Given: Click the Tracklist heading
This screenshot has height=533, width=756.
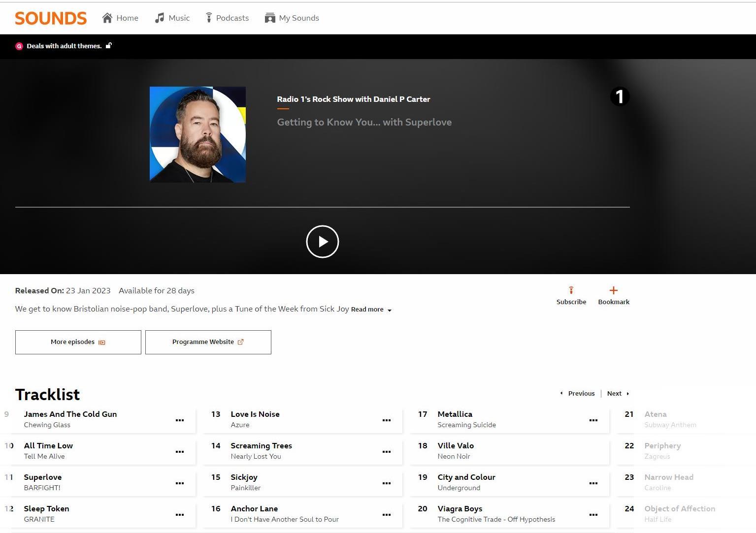Looking at the screenshot, I should (47, 395).
